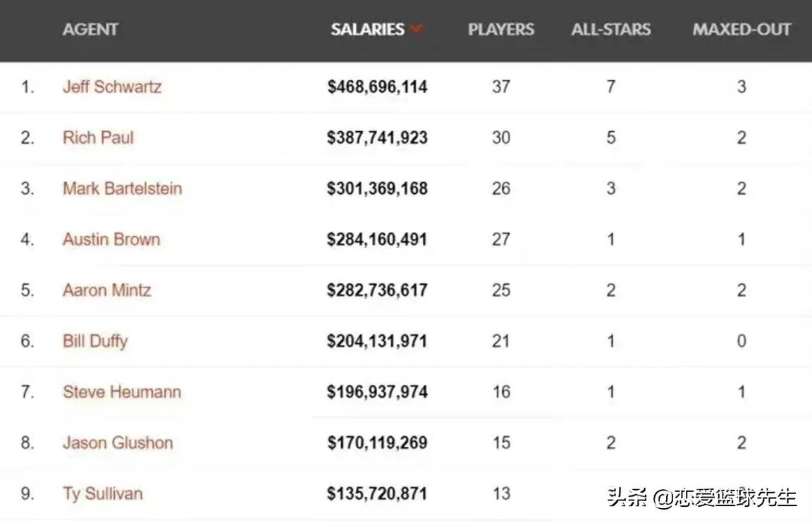Image resolution: width=812 pixels, height=523 pixels.
Task: Open Jason Glushon profile
Action: click(x=118, y=443)
